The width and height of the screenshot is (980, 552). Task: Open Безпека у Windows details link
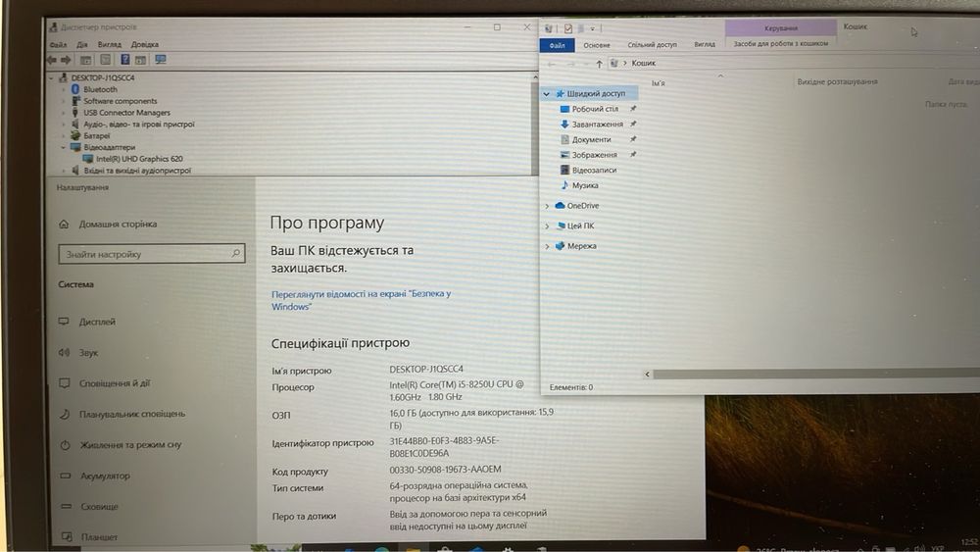[361, 300]
